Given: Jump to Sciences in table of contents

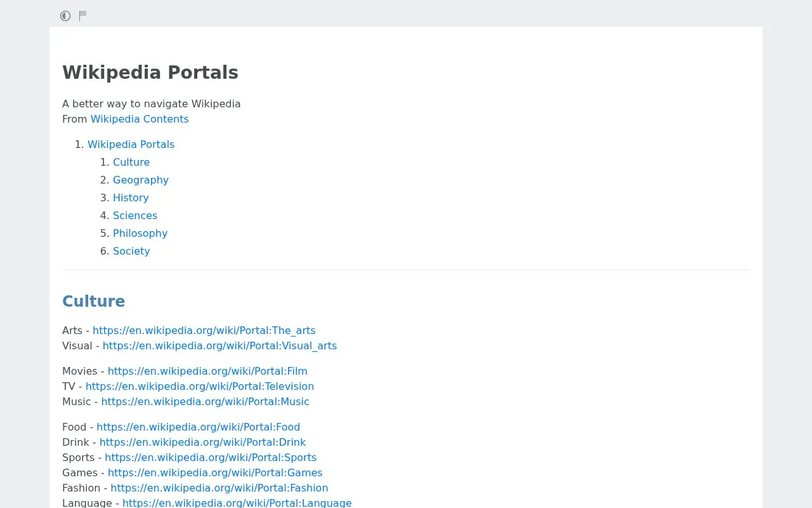Looking at the screenshot, I should (135, 215).
